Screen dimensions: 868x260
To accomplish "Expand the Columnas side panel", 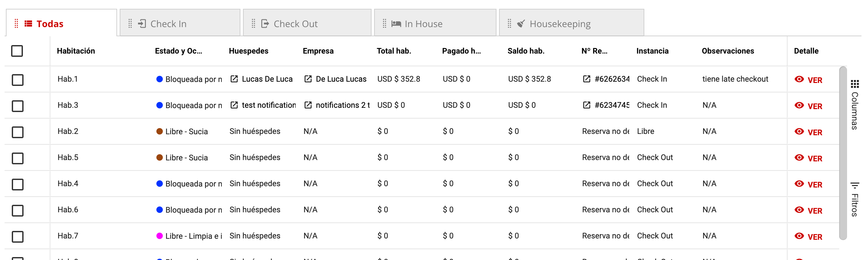I will pos(855,110).
